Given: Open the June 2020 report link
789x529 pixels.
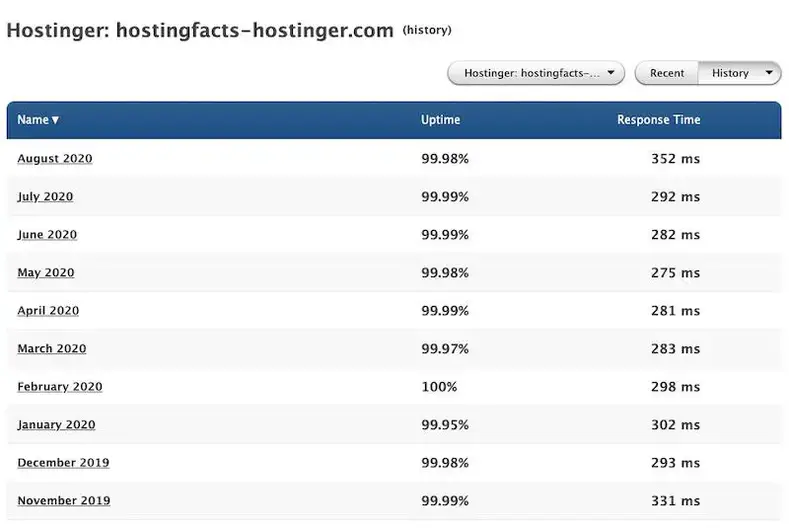Looking at the screenshot, I should click(47, 235).
